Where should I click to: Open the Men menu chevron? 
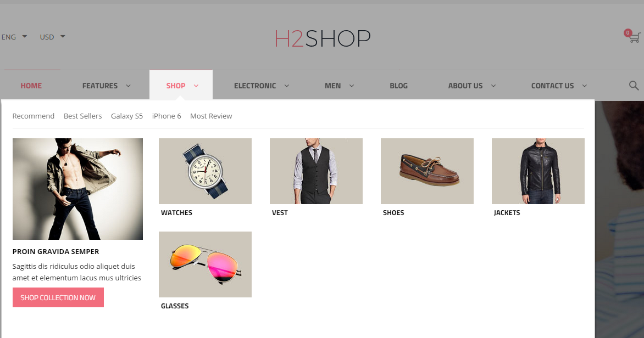tap(352, 86)
